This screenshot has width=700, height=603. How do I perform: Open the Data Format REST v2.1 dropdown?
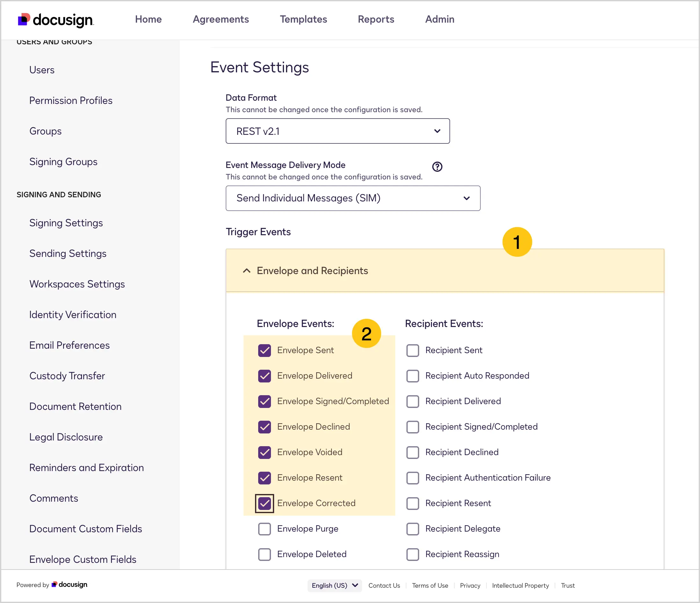coord(338,131)
